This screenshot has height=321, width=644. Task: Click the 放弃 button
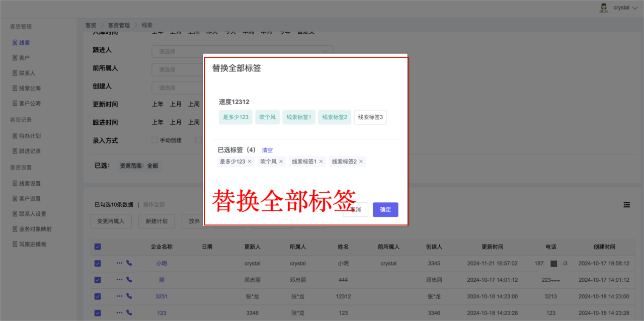click(194, 221)
